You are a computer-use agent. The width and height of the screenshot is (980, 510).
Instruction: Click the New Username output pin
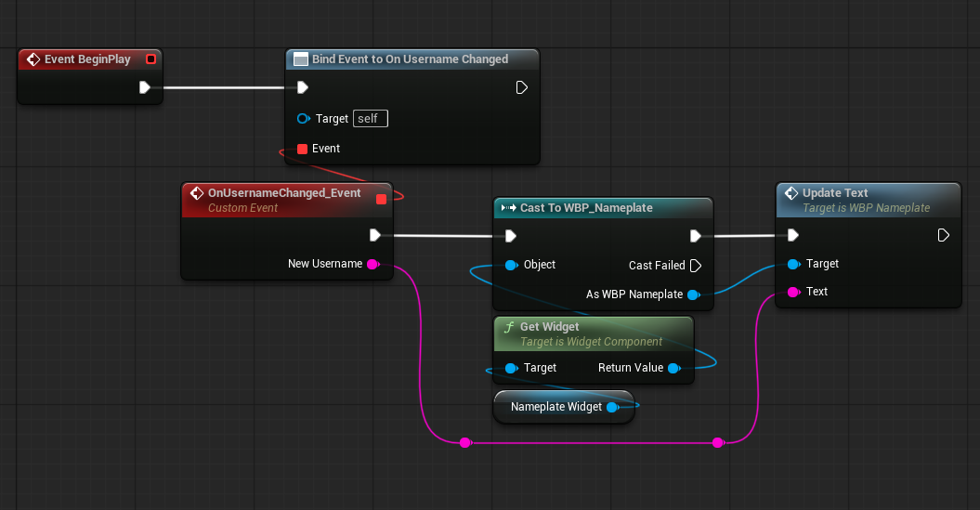pyautogui.click(x=372, y=264)
